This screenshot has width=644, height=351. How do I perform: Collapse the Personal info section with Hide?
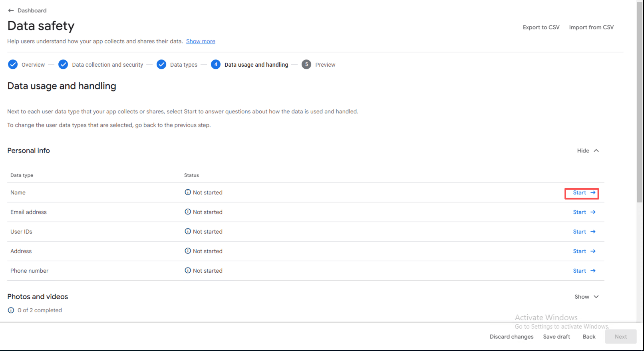coord(588,151)
